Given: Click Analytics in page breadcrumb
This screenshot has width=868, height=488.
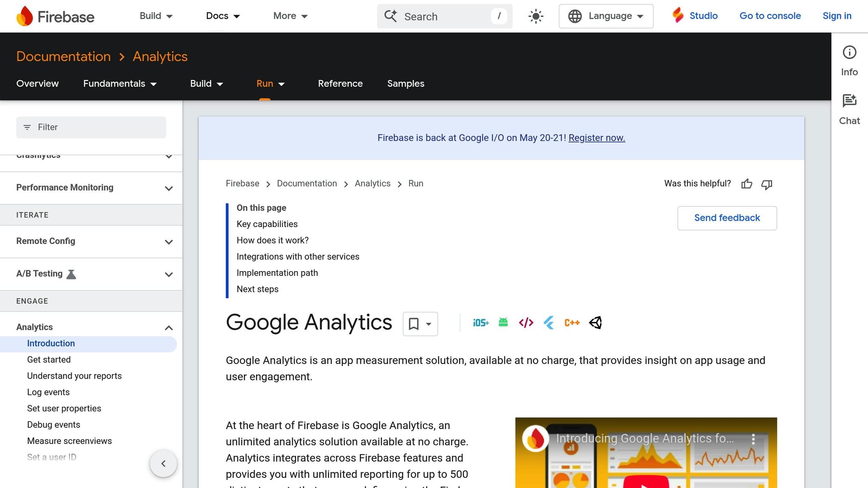Looking at the screenshot, I should tap(373, 183).
